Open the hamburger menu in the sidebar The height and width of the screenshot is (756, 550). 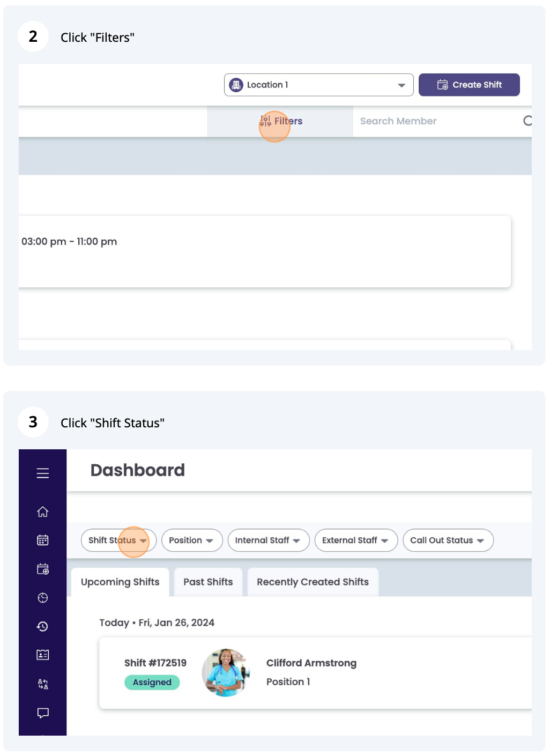[43, 473]
